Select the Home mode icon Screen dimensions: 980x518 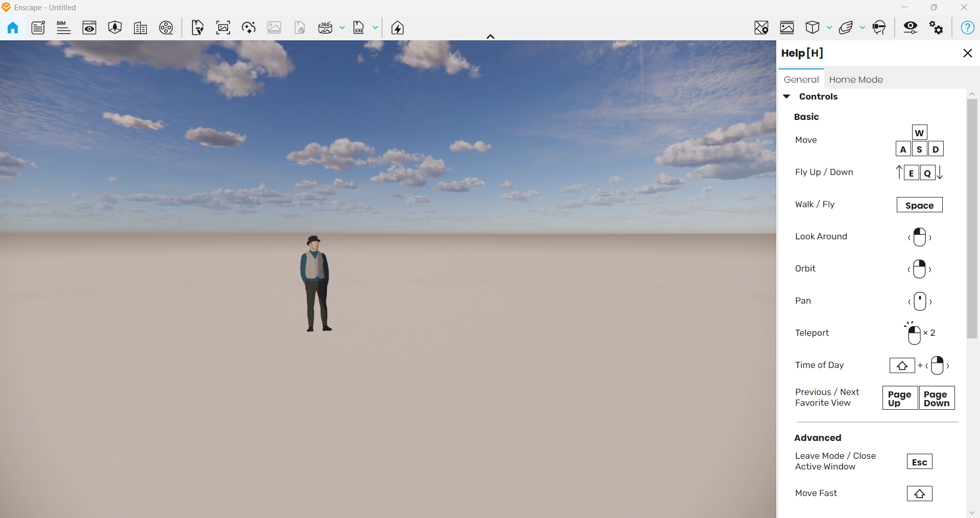[x=13, y=28]
